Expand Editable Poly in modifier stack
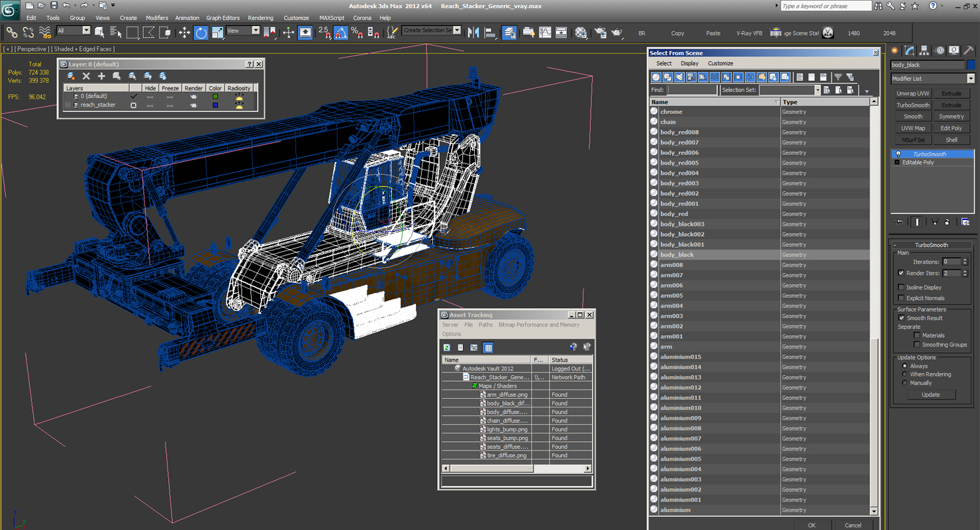The height and width of the screenshot is (530, 980). 897,162
